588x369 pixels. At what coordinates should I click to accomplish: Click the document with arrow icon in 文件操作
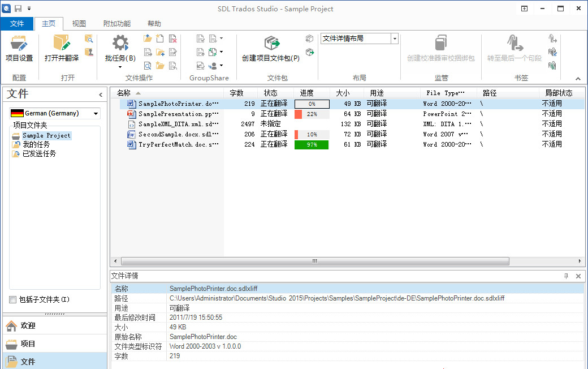point(148,52)
